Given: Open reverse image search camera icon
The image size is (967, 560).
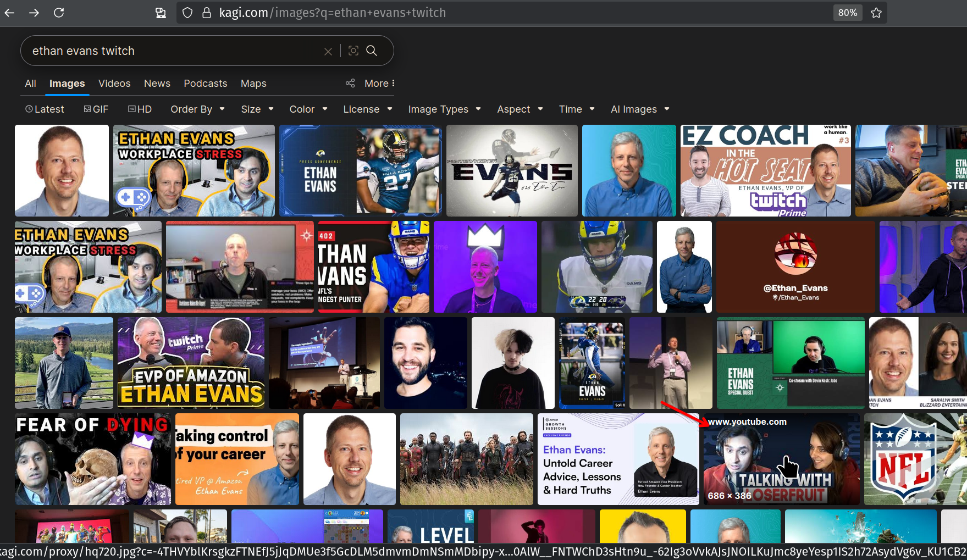Looking at the screenshot, I should 353,51.
